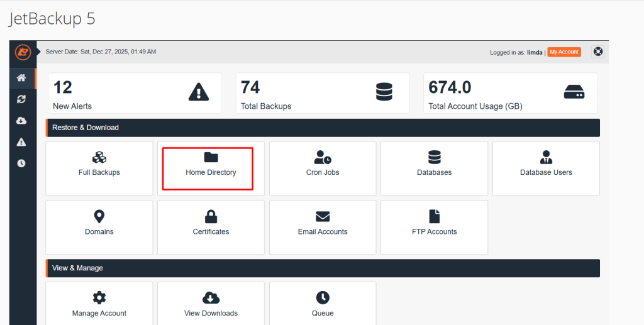Open the Downloads cloud sidebar icon
Screen dimensions: 644x325
[x=21, y=121]
